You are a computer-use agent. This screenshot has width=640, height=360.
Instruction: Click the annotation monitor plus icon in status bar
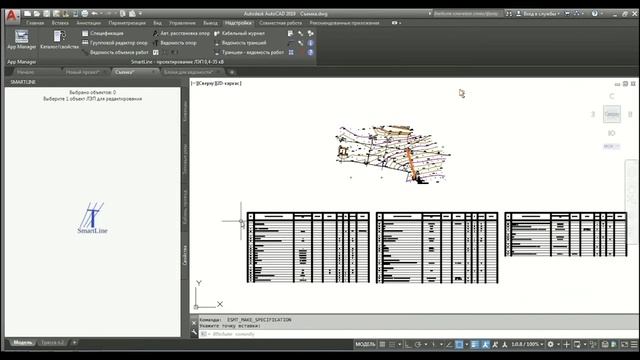[x=567, y=344]
